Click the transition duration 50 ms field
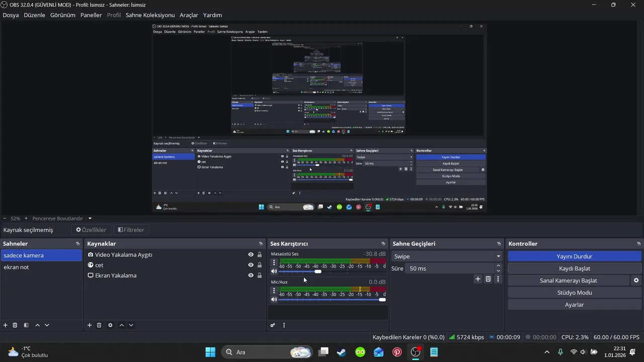 pyautogui.click(x=450, y=268)
